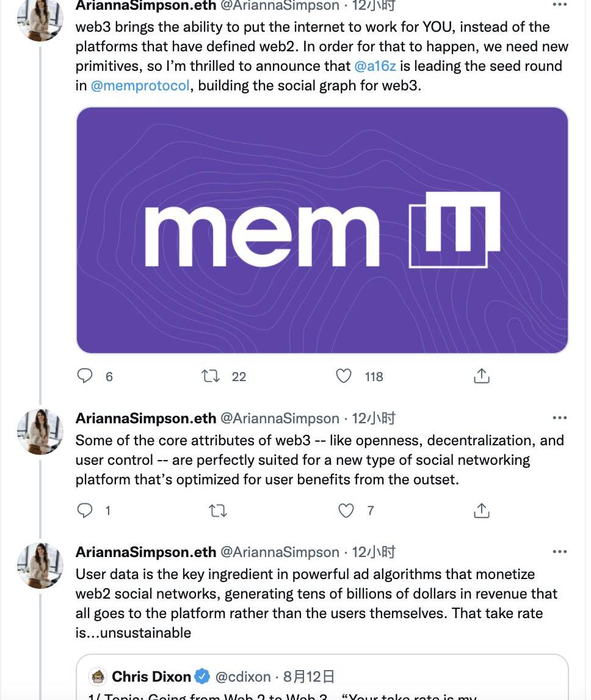Viewport: 591px width, 700px height.
Task: Retweet the openness and decentralization tweet
Action: pyautogui.click(x=218, y=510)
